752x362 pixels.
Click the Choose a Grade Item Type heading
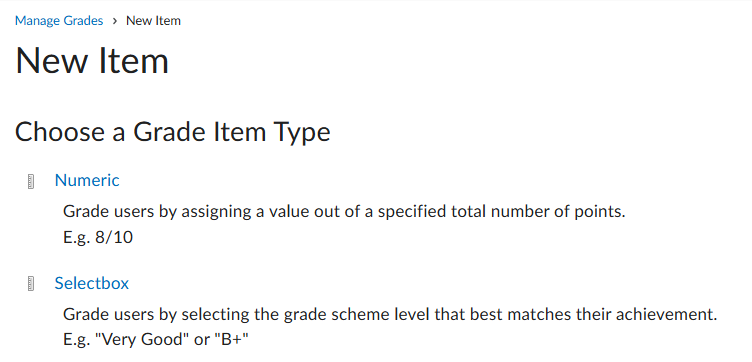(173, 132)
